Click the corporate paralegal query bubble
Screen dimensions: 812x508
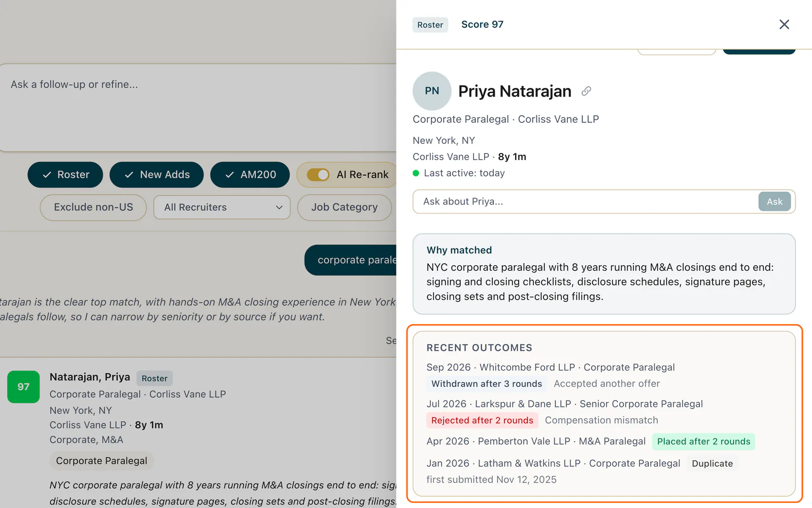tap(351, 260)
